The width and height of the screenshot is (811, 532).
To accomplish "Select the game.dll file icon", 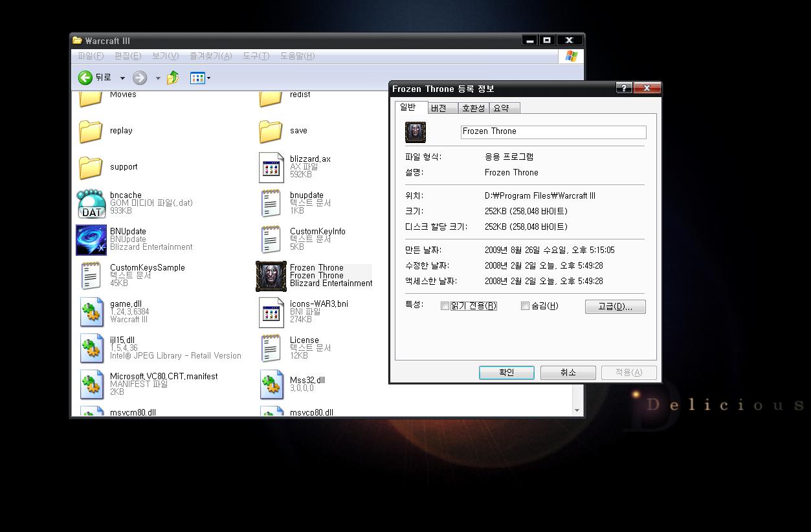I will coord(92,313).
